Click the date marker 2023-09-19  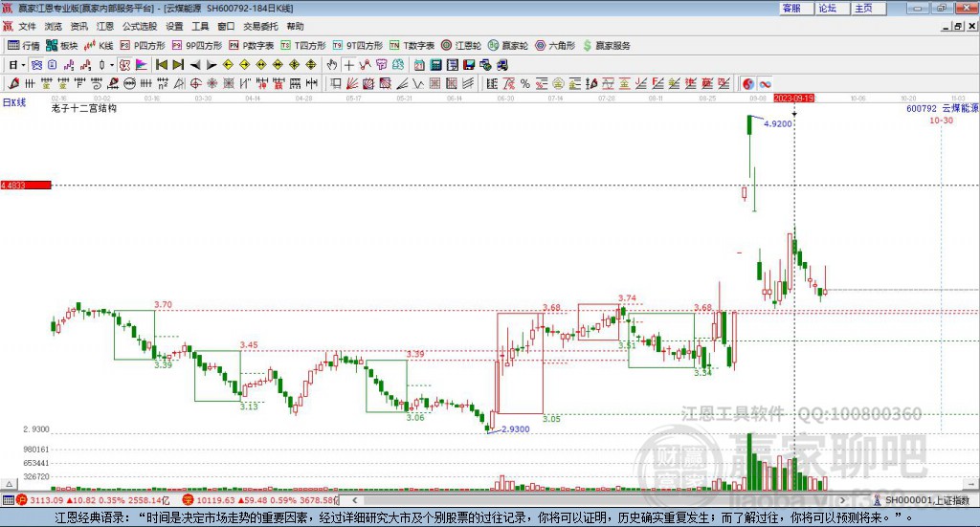(793, 99)
